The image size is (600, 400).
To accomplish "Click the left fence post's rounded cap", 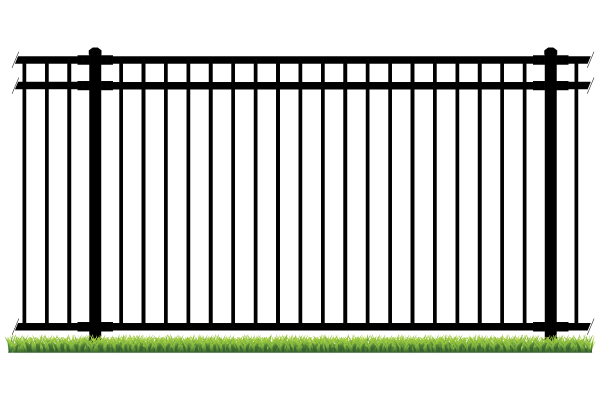I will click(94, 51).
